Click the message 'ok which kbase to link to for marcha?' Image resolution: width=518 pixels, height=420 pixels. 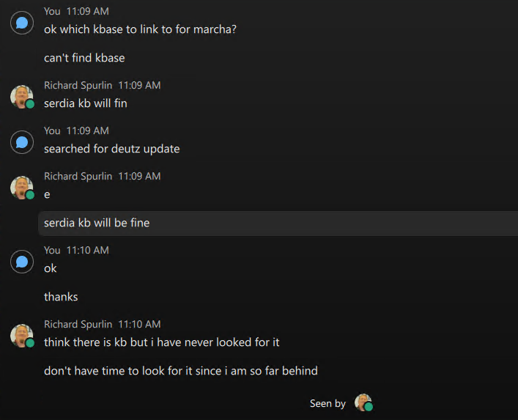pos(140,29)
